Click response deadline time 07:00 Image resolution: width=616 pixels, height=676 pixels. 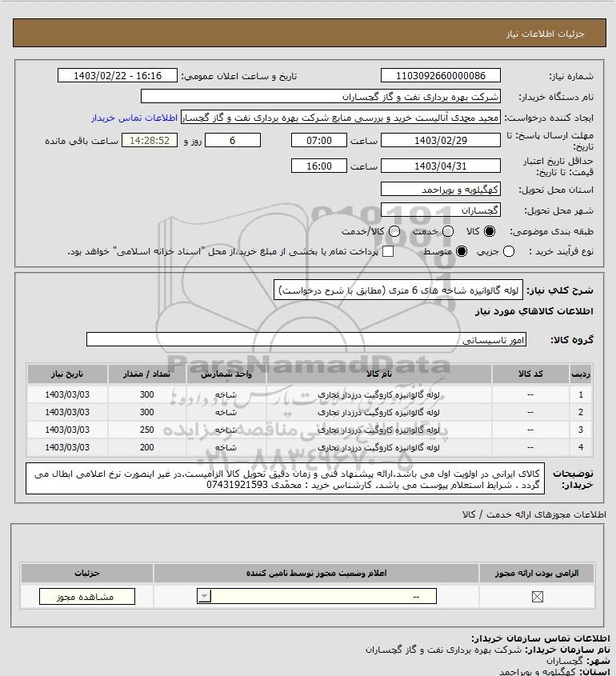click(319, 140)
